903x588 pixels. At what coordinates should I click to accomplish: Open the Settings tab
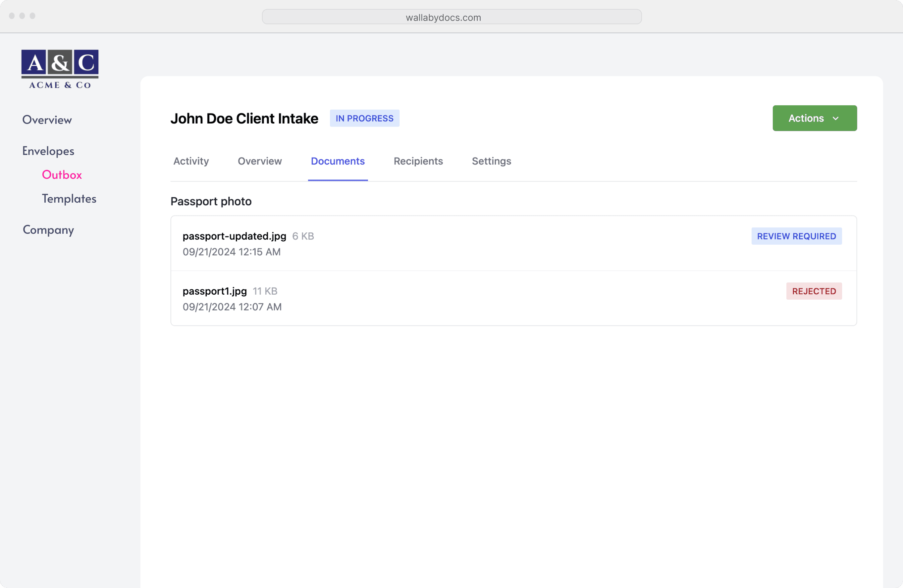[491, 161]
